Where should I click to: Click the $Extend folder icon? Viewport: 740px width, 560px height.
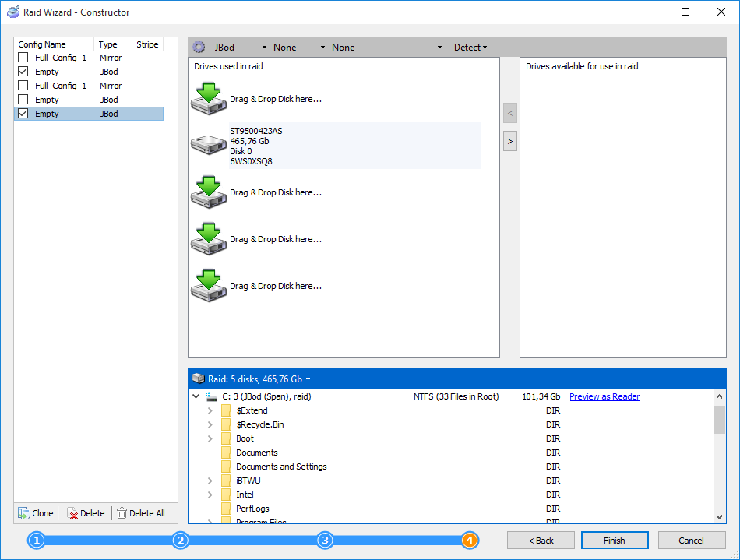click(226, 411)
